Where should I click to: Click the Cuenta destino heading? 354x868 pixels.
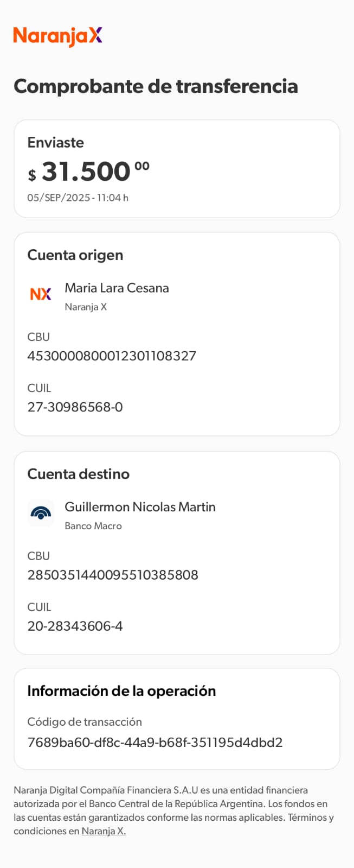tap(79, 474)
